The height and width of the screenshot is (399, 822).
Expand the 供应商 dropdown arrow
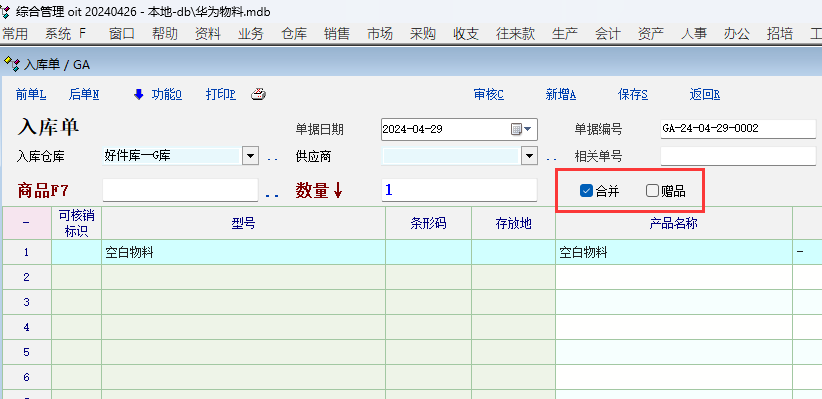tap(529, 156)
